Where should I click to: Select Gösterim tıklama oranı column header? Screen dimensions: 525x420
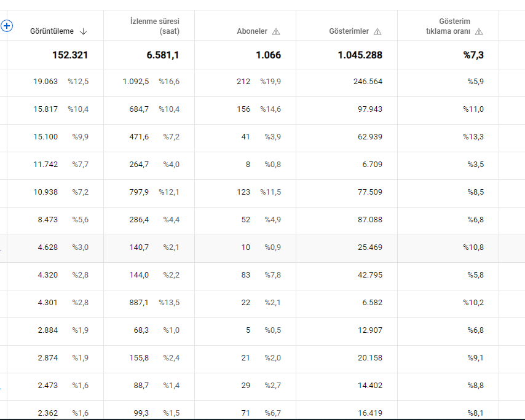[x=448, y=26]
